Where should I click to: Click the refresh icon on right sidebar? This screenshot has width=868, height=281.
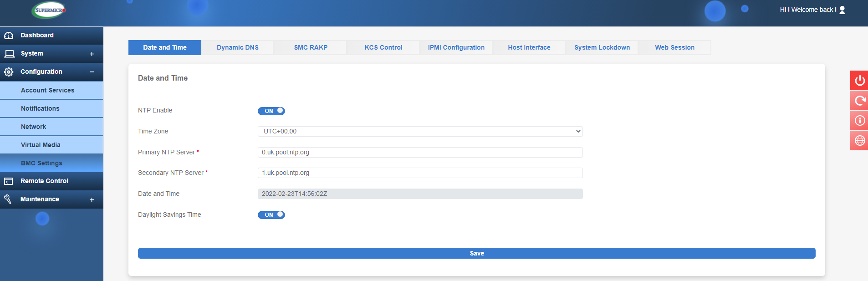[859, 101]
